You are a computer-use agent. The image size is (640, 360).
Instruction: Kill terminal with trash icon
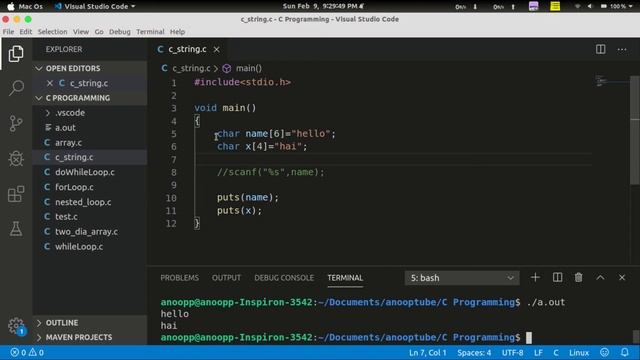pyautogui.click(x=578, y=278)
